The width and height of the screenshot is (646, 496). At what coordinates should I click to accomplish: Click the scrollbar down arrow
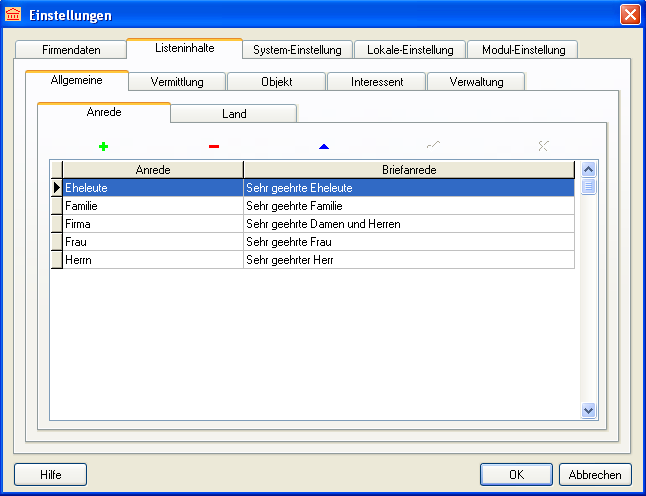(x=588, y=410)
